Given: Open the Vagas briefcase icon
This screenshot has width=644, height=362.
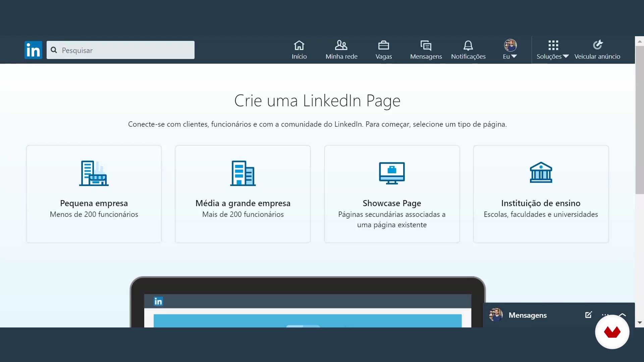Looking at the screenshot, I should [x=384, y=45].
